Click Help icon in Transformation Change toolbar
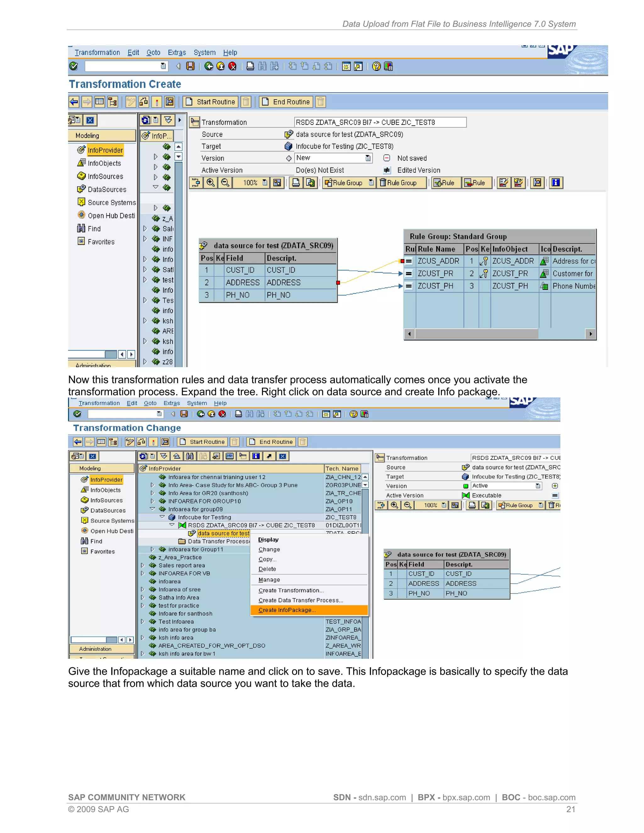Image resolution: width=644 pixels, height=833 pixels. [x=354, y=414]
